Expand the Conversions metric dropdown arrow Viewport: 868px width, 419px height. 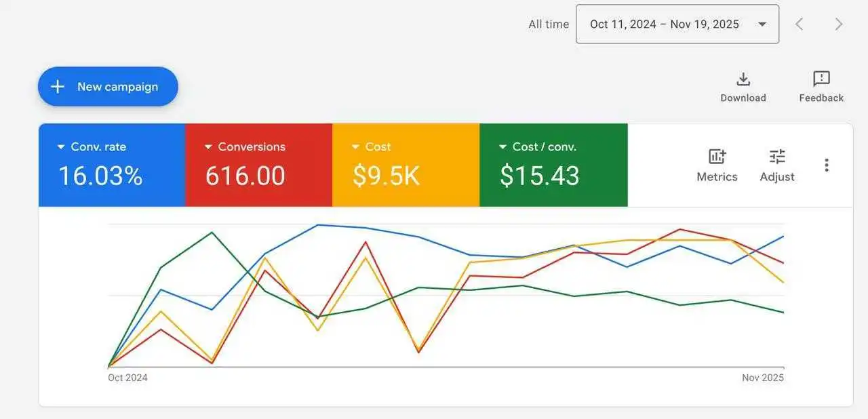208,147
